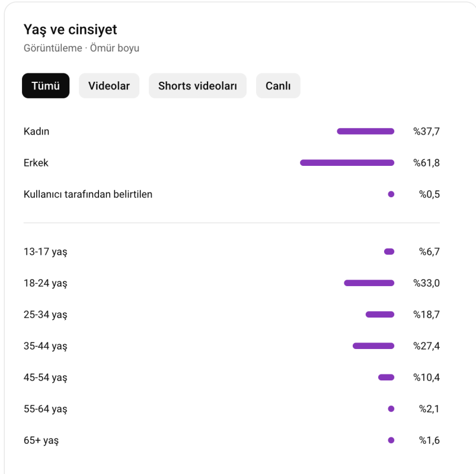Select the Kadın row label

[x=36, y=132]
